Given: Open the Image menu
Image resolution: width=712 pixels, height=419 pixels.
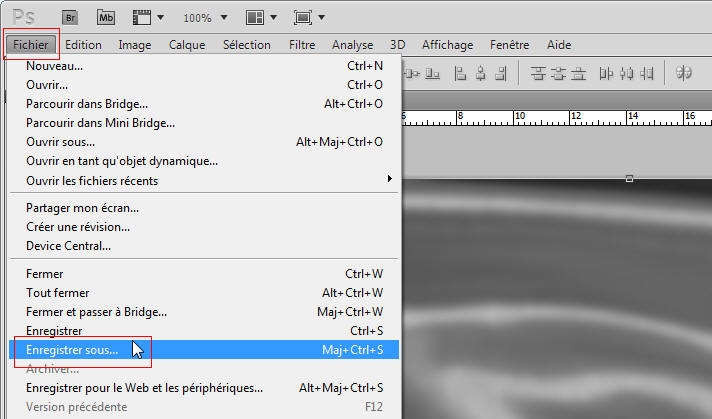Looking at the screenshot, I should coord(135,45).
